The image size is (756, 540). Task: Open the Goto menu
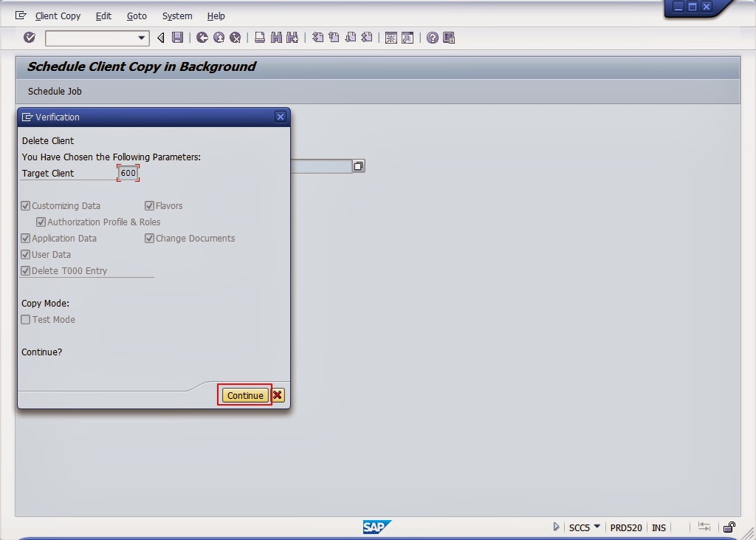[x=137, y=16]
